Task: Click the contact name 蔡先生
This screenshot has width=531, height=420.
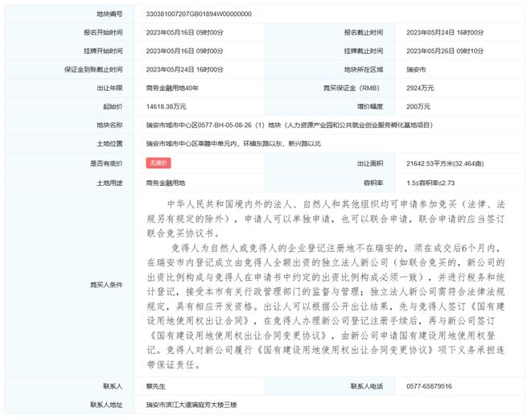Action: pyautogui.click(x=157, y=386)
